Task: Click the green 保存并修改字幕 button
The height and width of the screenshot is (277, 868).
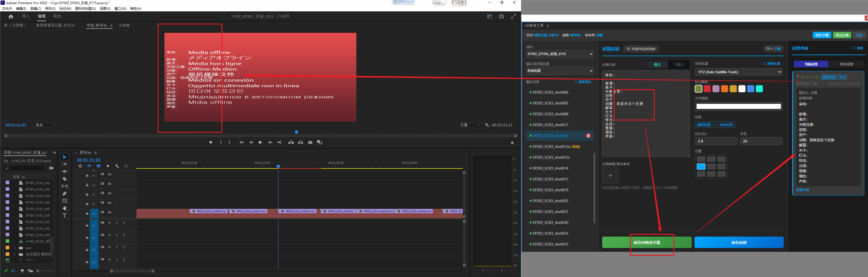Action: pos(646,242)
